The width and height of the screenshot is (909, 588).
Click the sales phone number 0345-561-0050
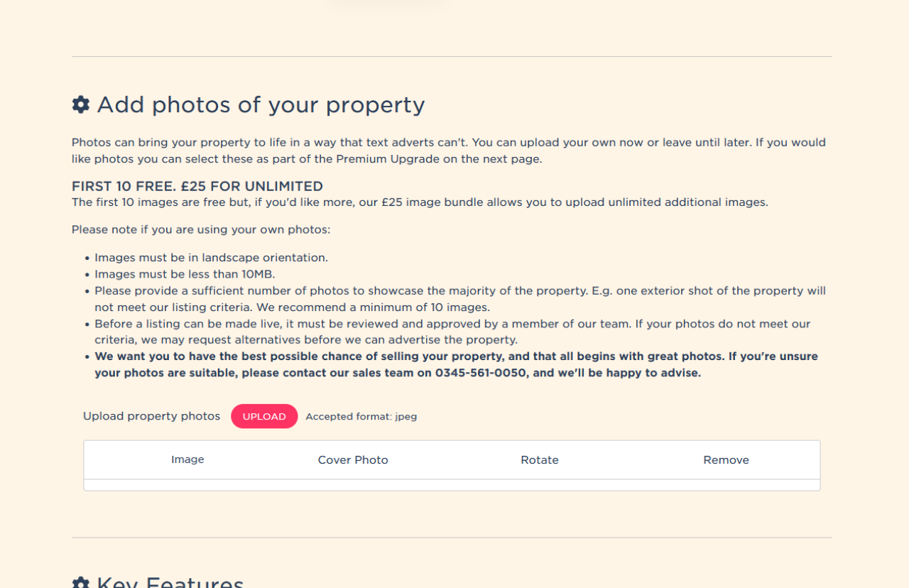pos(481,373)
